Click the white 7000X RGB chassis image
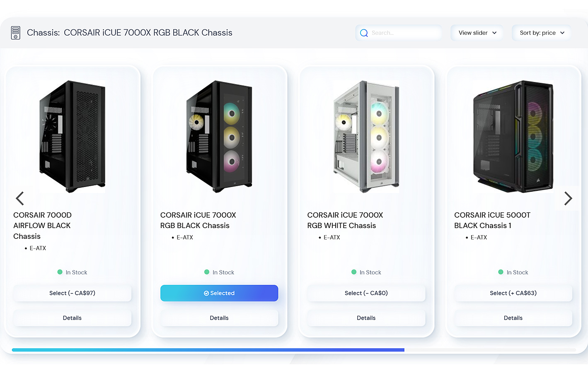Viewport: 588px width, 380px height. 366,137
